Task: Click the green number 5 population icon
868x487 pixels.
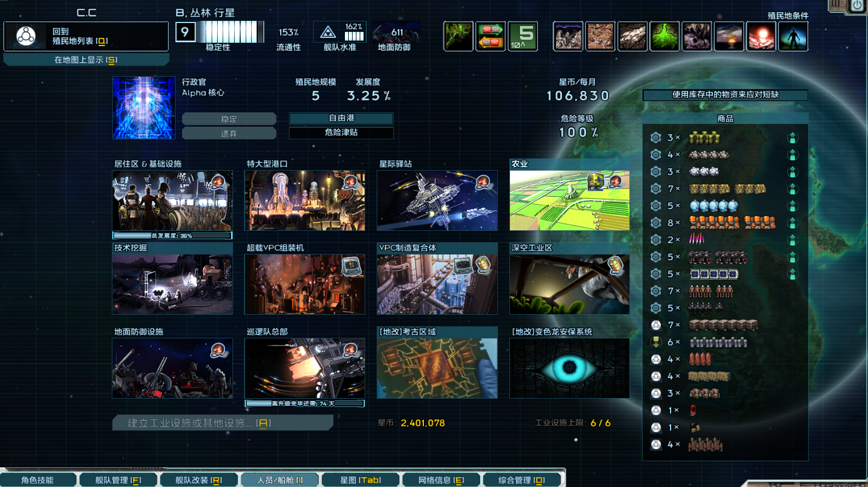Action: pyautogui.click(x=523, y=36)
